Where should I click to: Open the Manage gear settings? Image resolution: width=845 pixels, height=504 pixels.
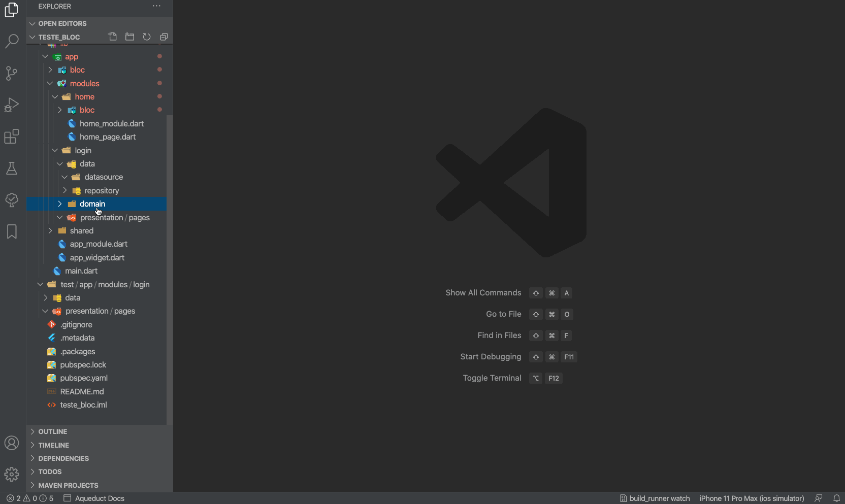tap(12, 474)
